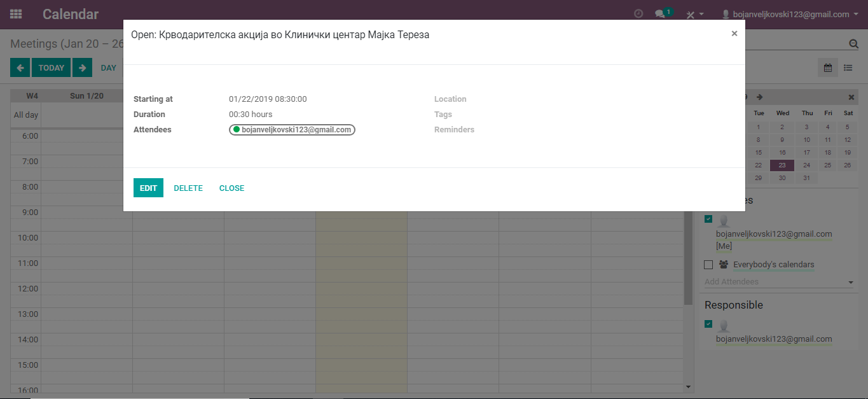
Task: Switch to list view icon
Action: [x=848, y=67]
